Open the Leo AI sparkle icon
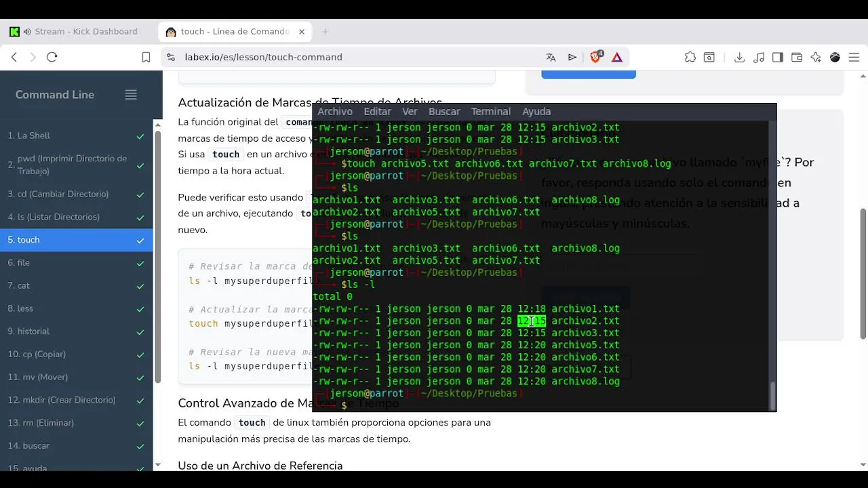 (816, 58)
